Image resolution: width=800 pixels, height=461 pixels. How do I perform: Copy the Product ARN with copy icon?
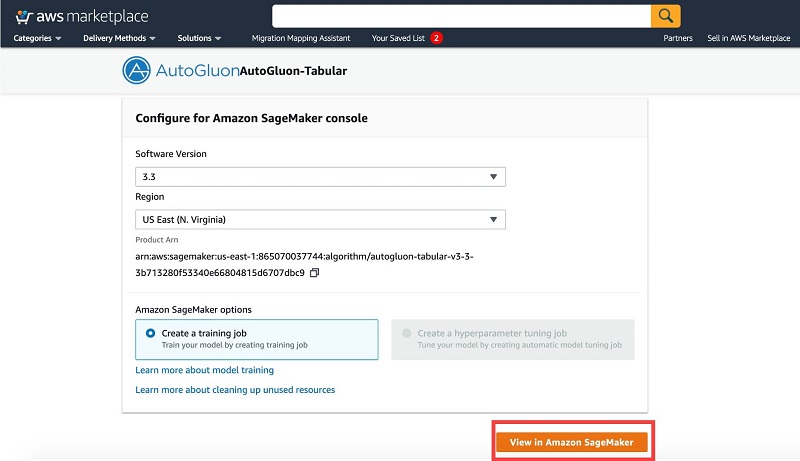click(x=315, y=273)
